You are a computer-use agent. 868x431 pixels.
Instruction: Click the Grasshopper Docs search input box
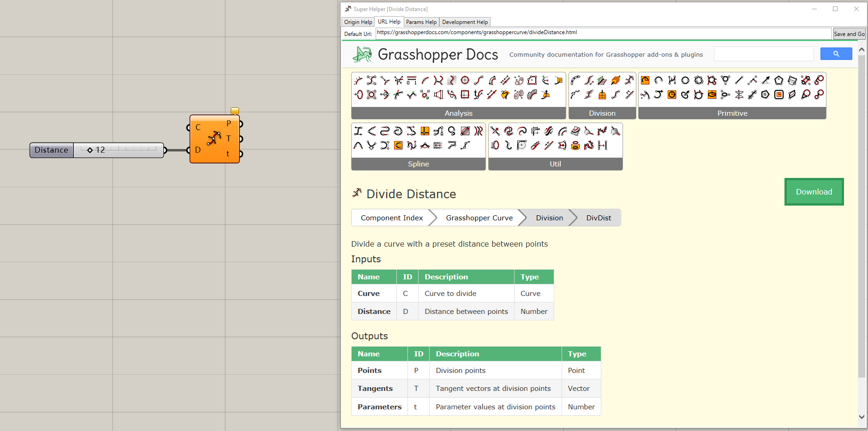(764, 54)
